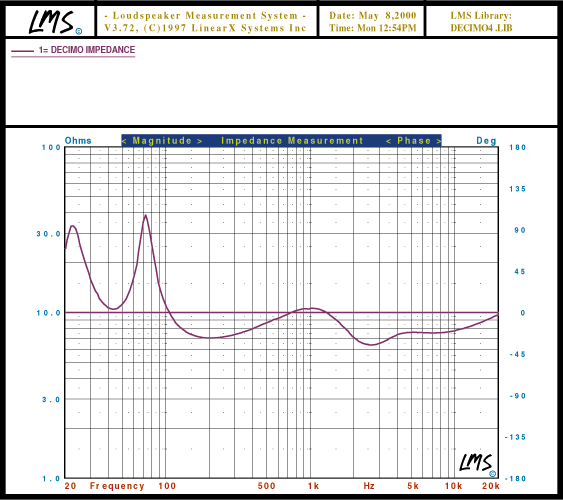563x500 pixels.
Task: Click the '1.0' ohms axis value
Action: coord(51,479)
